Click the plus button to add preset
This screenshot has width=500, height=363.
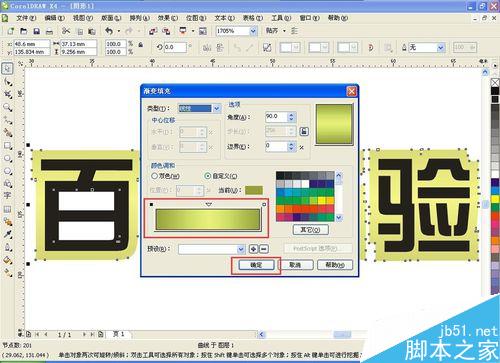253,249
